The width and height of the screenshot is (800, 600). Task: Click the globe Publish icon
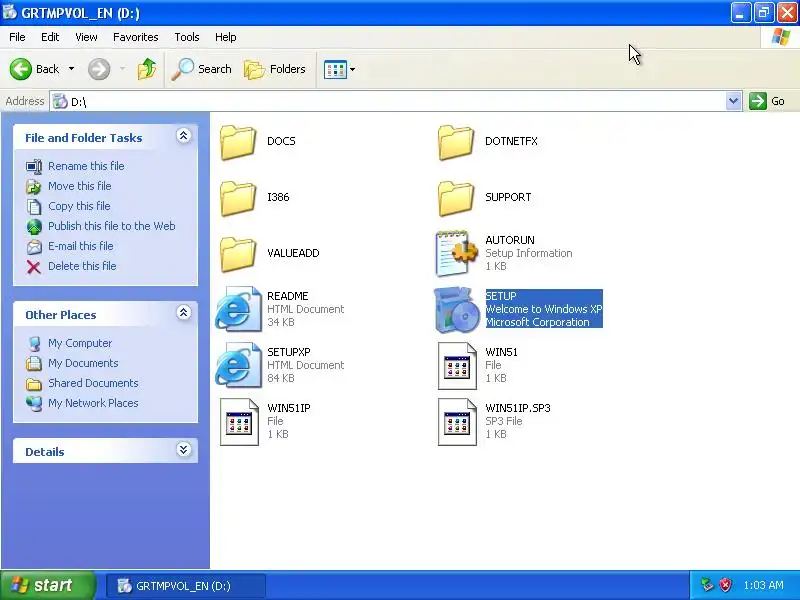point(34,227)
